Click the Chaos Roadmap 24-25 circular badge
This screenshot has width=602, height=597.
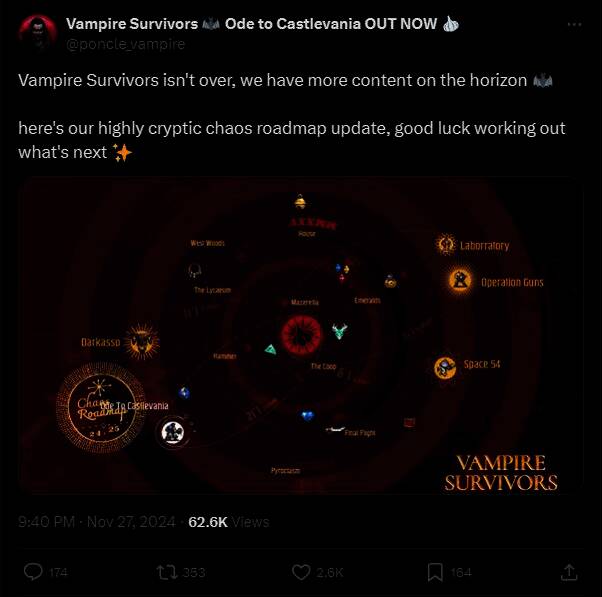click(x=101, y=407)
